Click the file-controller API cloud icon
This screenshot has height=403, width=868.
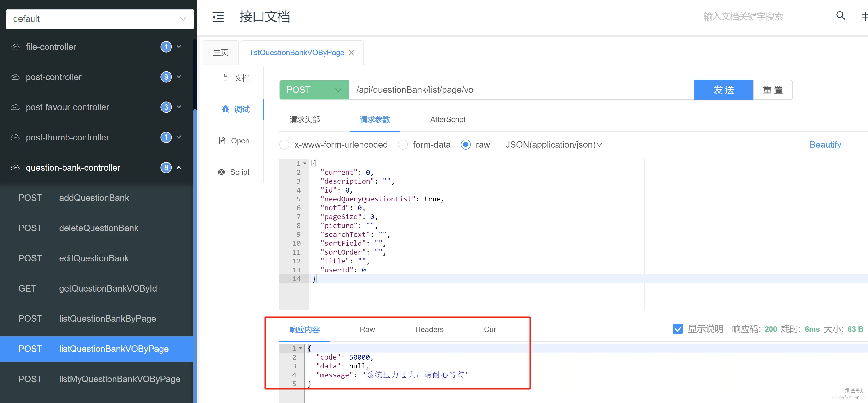(x=15, y=47)
